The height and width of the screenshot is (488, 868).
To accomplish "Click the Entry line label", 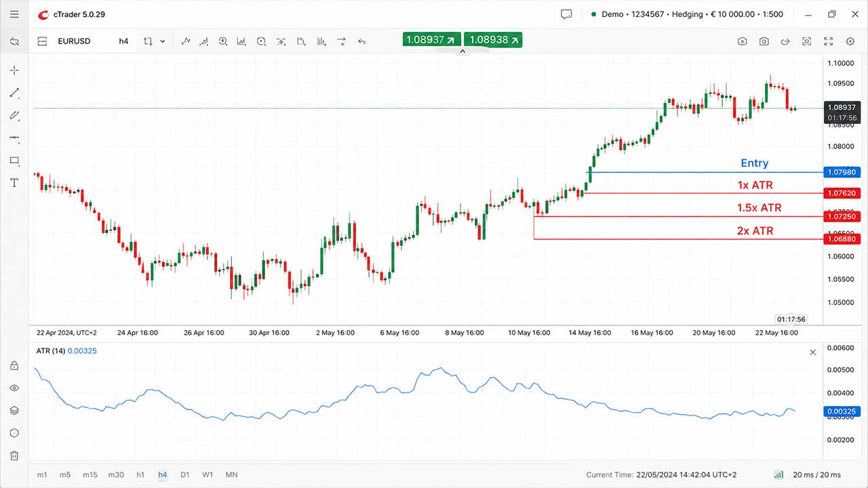I will (x=755, y=163).
